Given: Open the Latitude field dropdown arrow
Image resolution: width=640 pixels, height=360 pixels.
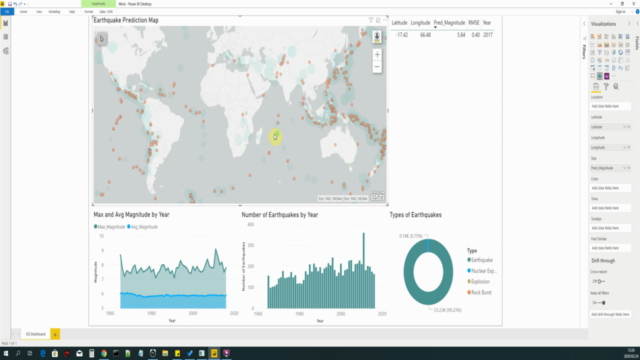Looking at the screenshot, I should point(624,127).
